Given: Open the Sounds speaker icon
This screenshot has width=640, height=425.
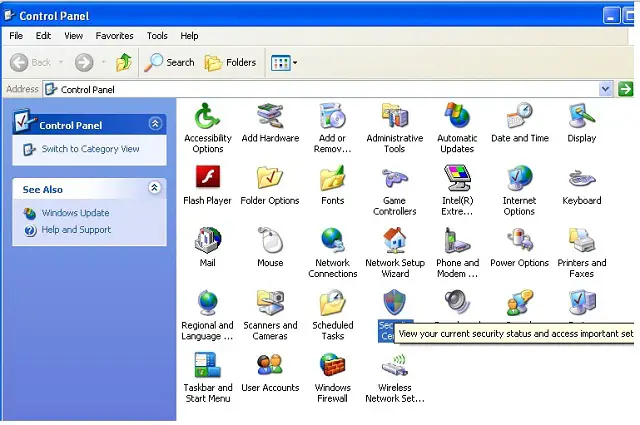Looking at the screenshot, I should click(x=457, y=303).
